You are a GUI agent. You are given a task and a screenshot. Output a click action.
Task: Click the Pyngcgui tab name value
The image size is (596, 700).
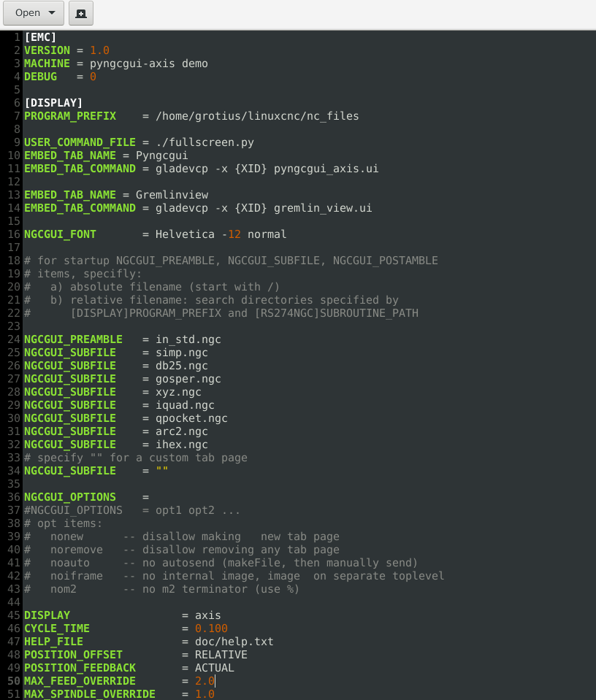pos(161,155)
